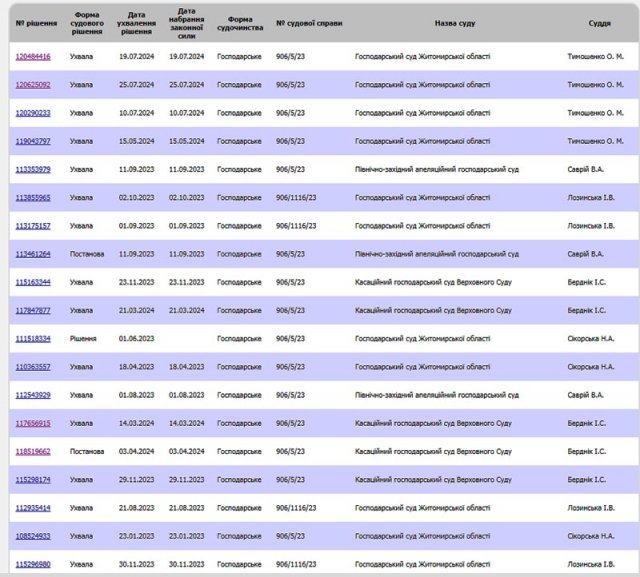The width and height of the screenshot is (640, 577).
Task: Select case number 906/1116/23 in row 115296980
Action: click(x=296, y=564)
